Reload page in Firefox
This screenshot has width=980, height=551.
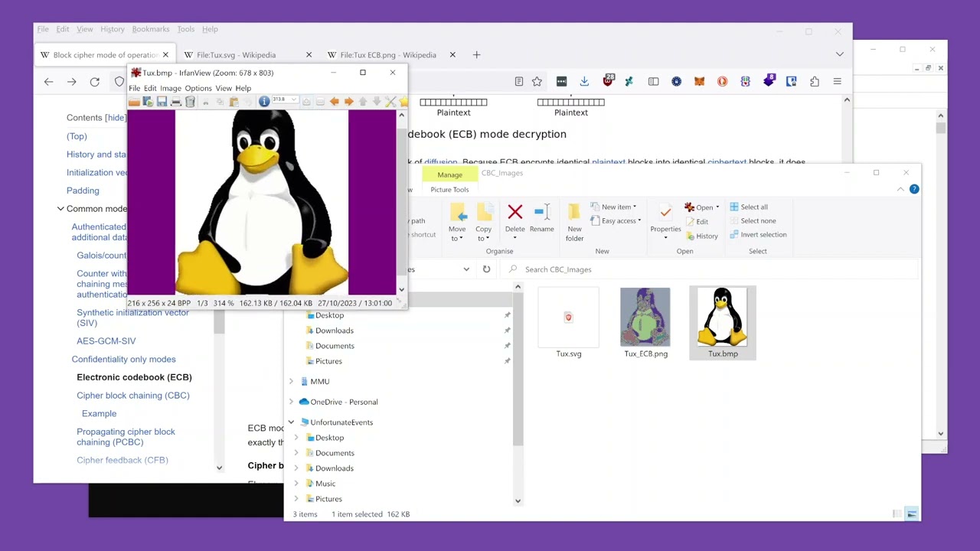point(95,82)
